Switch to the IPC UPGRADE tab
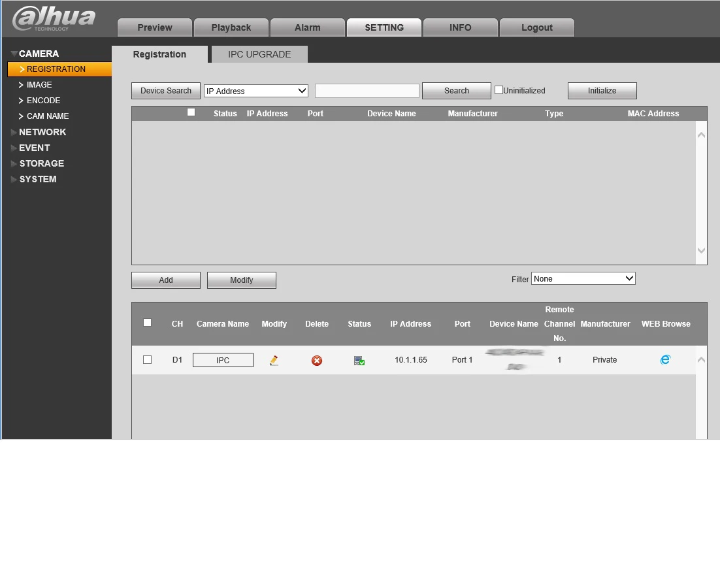This screenshot has width=720, height=588. coord(259,54)
